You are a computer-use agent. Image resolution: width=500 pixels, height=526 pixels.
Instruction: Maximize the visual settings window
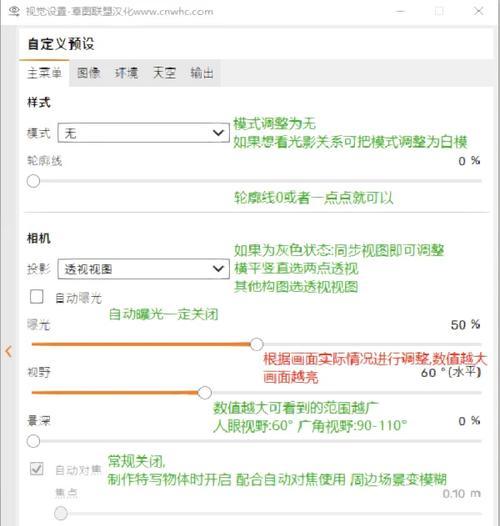pyautogui.click(x=439, y=11)
